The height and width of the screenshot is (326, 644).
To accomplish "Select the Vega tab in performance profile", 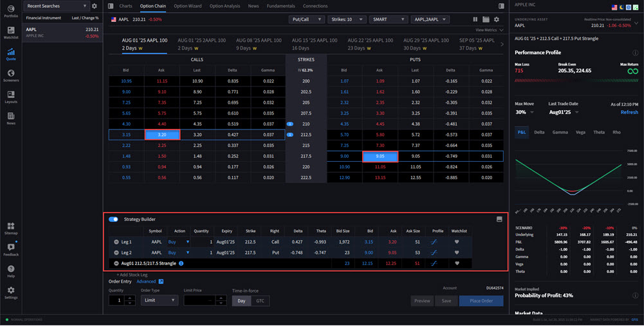I will pyautogui.click(x=580, y=132).
